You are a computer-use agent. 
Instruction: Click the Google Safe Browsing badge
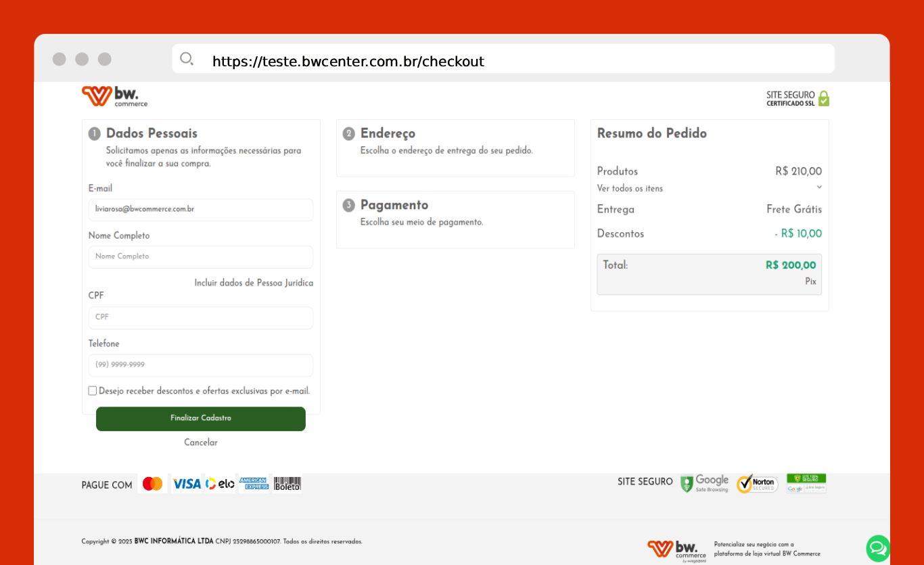[x=705, y=483]
